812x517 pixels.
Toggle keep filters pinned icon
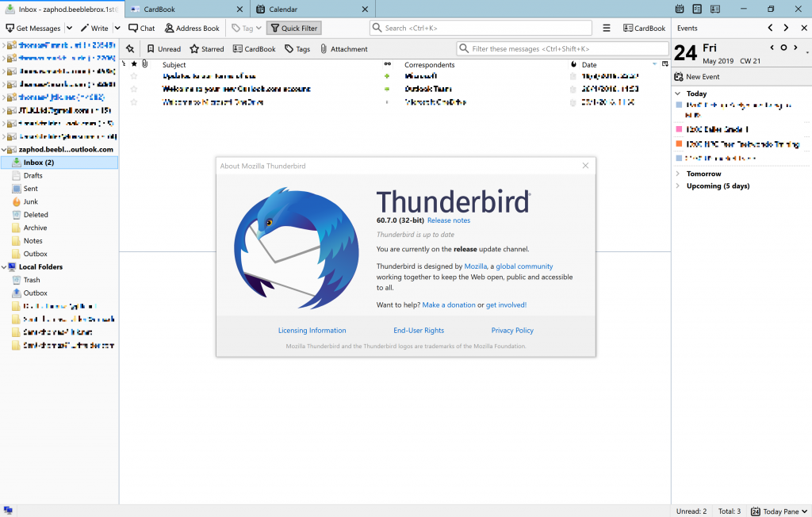click(130, 48)
